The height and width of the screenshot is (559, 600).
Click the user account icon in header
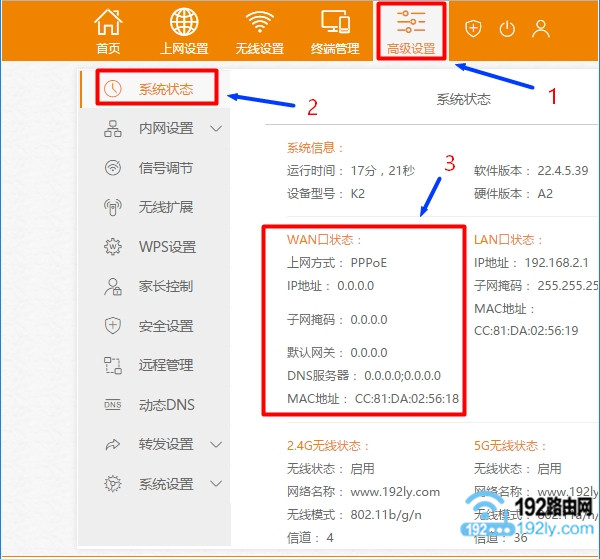541,29
